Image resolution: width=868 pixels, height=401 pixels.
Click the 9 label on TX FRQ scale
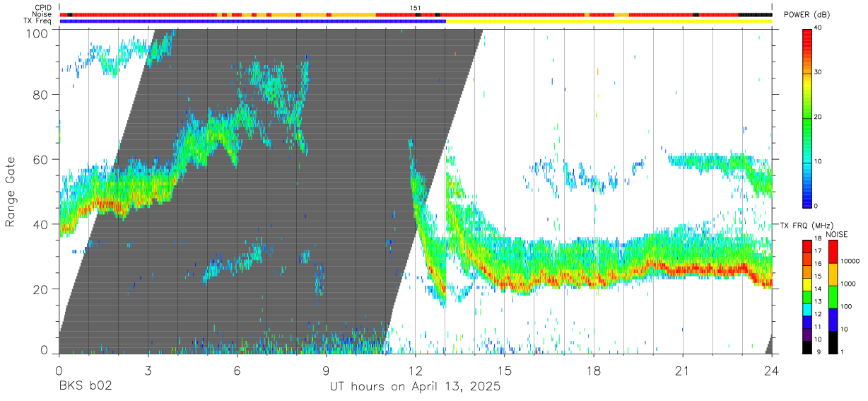click(821, 351)
